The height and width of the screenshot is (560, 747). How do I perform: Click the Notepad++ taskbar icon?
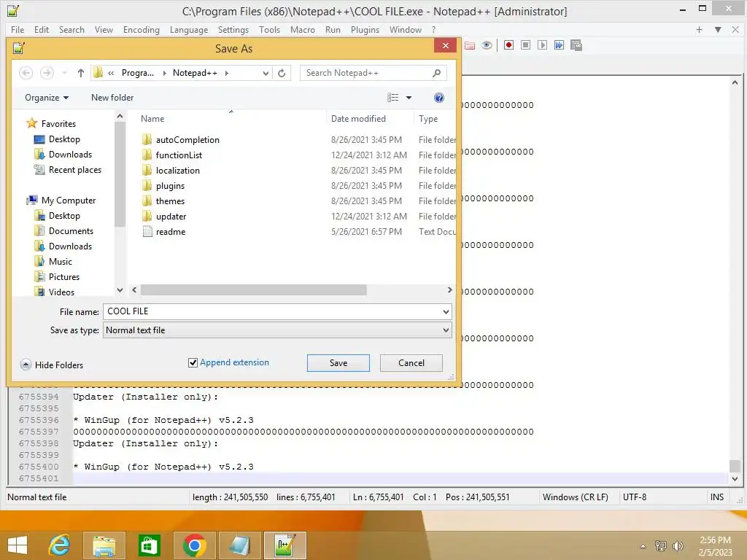[x=285, y=545]
